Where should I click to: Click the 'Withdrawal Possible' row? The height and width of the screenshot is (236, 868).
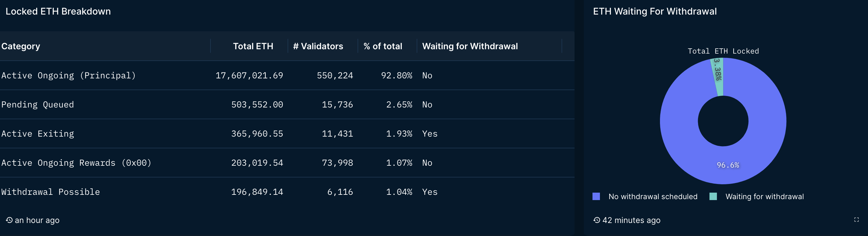(287, 192)
